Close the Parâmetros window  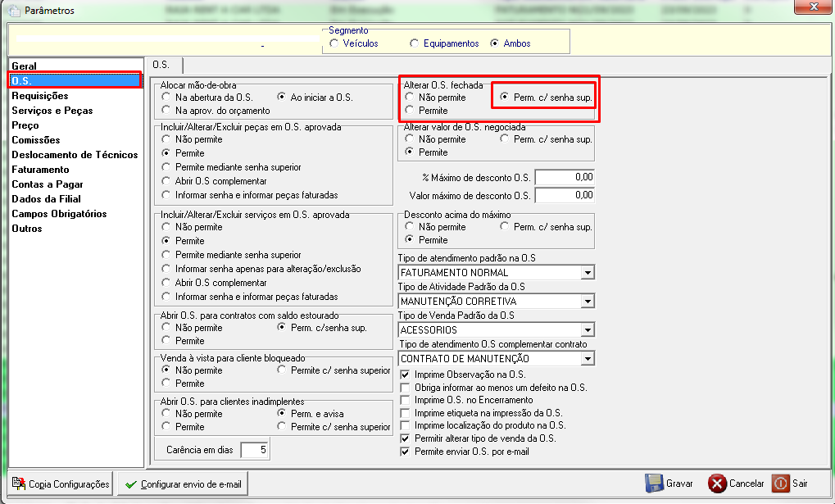(813, 7)
